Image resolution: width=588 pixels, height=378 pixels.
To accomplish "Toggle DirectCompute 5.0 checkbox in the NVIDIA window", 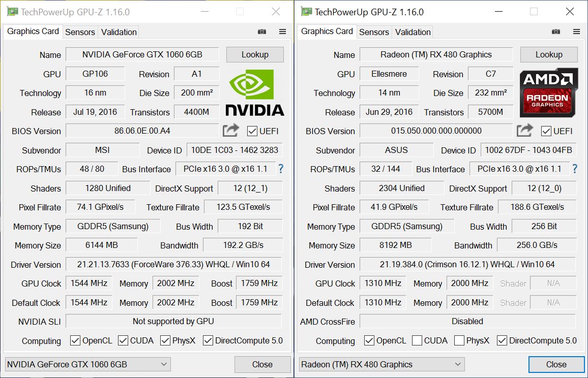I will tap(208, 340).
